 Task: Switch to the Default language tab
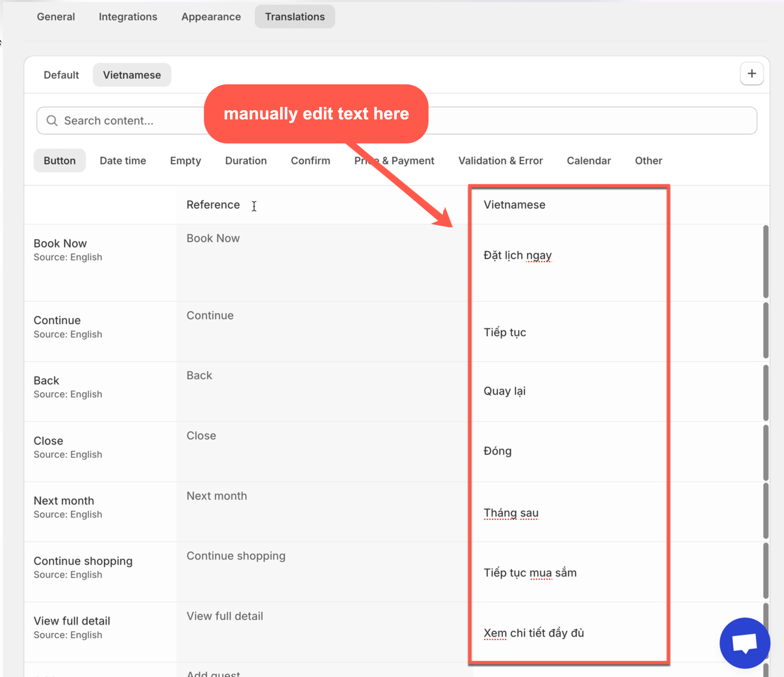tap(61, 75)
